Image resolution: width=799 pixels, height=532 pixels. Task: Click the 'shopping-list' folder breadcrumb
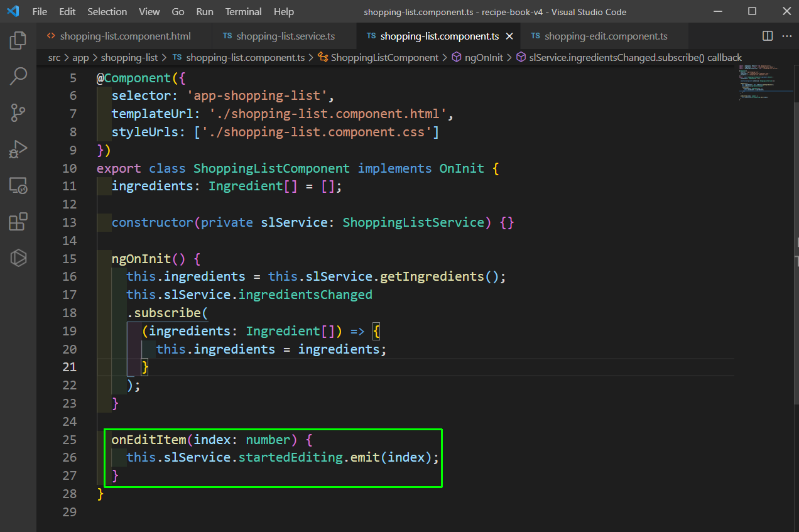pos(129,57)
